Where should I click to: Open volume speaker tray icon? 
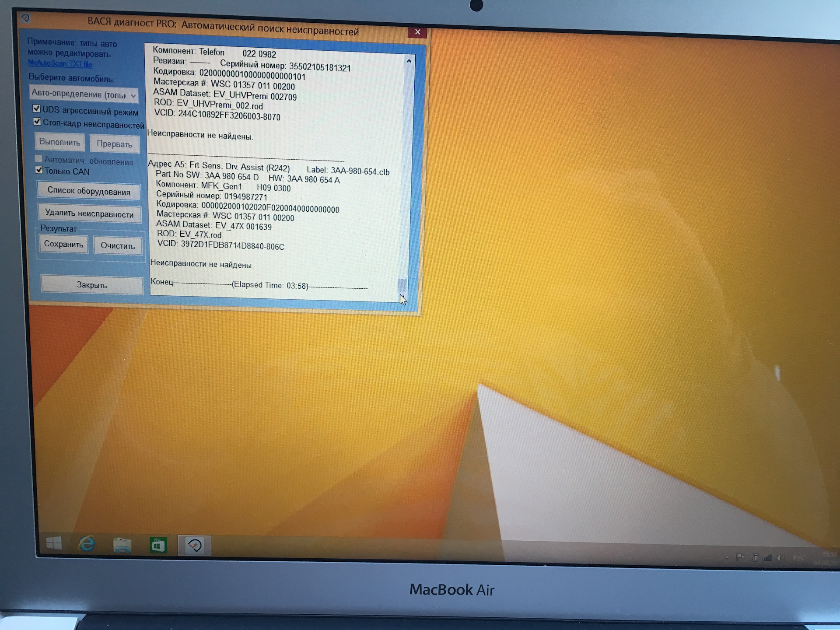coord(780,558)
